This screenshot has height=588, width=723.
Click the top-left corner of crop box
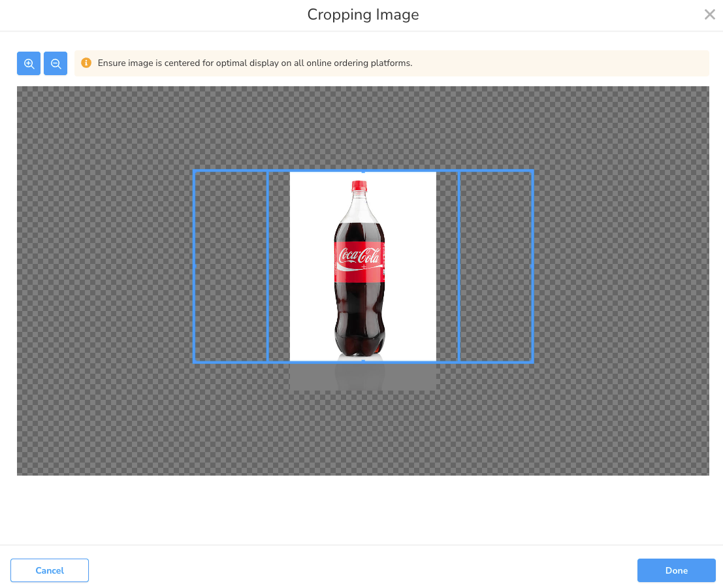pyautogui.click(x=194, y=171)
